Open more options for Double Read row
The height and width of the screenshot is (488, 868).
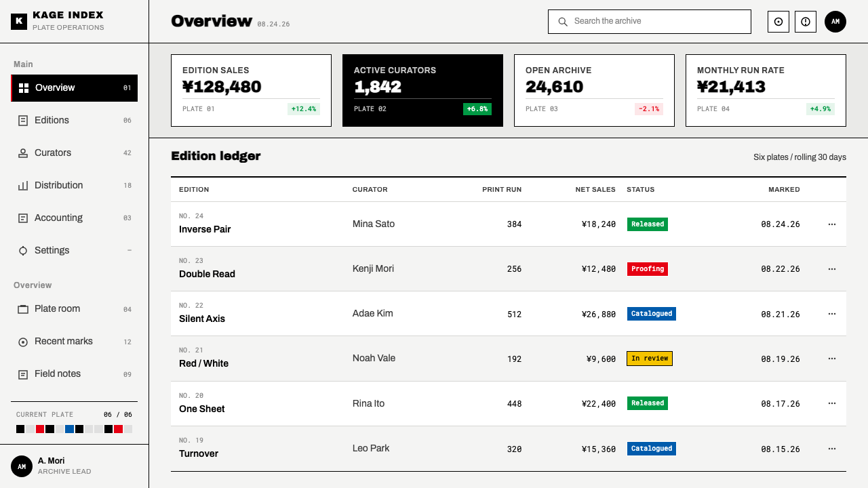(x=832, y=269)
